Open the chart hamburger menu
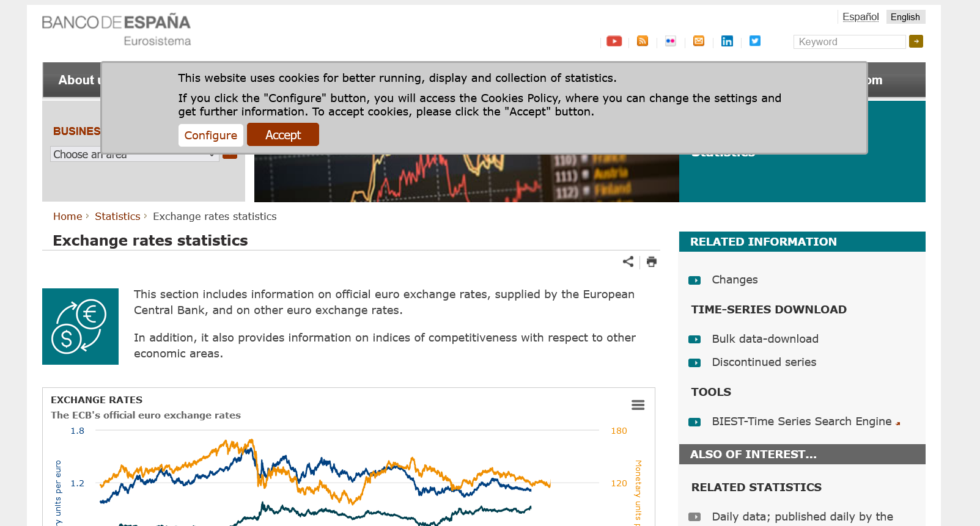This screenshot has height=526, width=980. point(638,405)
